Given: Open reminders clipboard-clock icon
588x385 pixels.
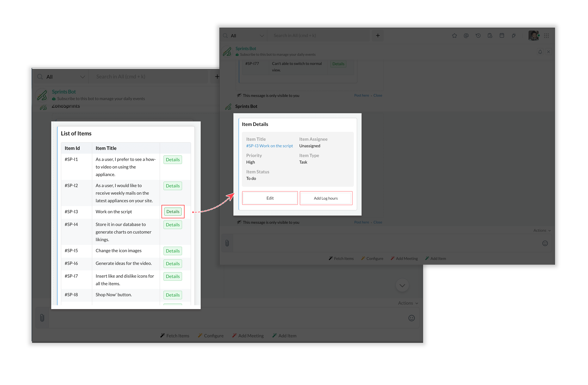Looking at the screenshot, I should pos(490,36).
